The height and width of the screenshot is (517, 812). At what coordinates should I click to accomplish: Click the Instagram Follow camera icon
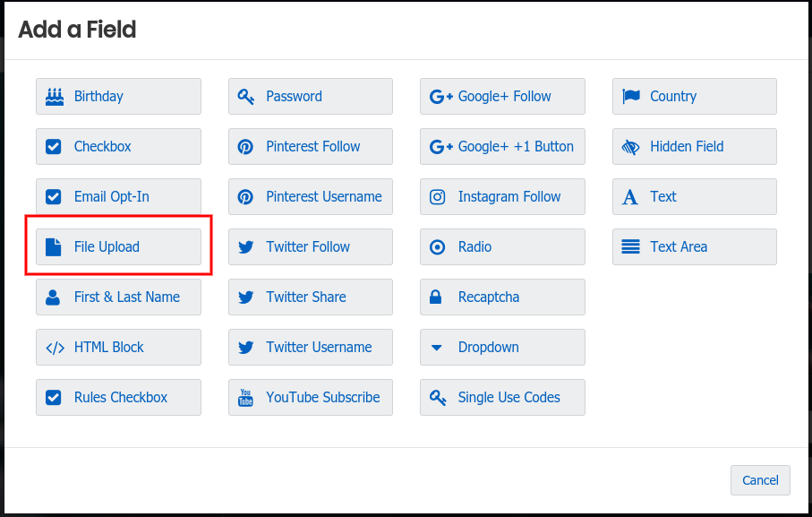[x=437, y=196]
